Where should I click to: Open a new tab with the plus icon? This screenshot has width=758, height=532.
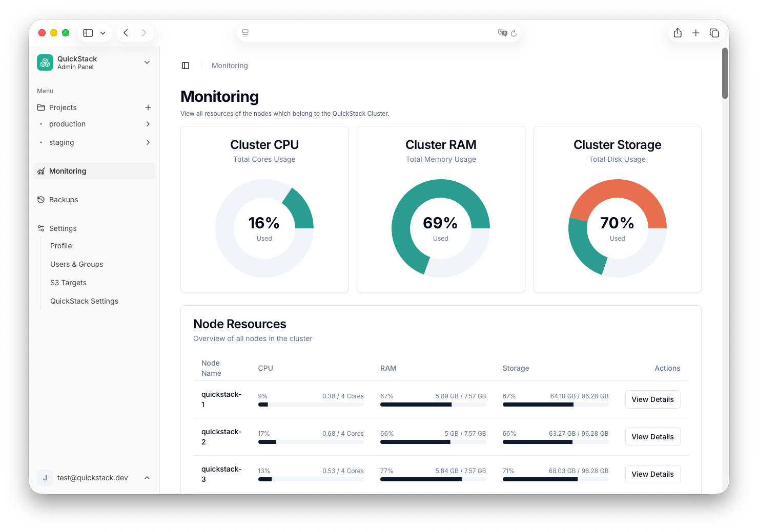[x=696, y=32]
